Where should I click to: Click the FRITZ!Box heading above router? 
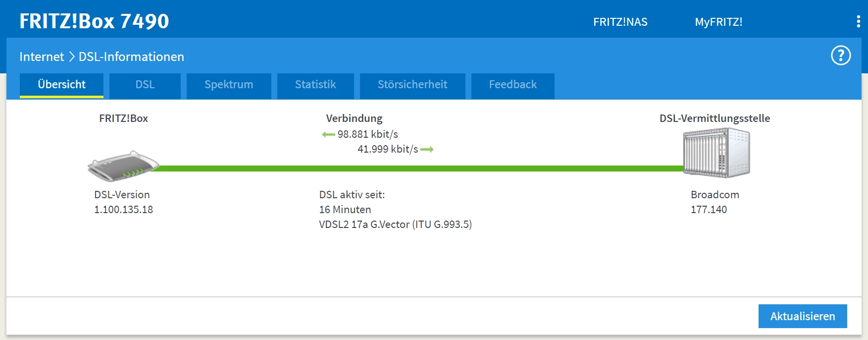(x=123, y=118)
